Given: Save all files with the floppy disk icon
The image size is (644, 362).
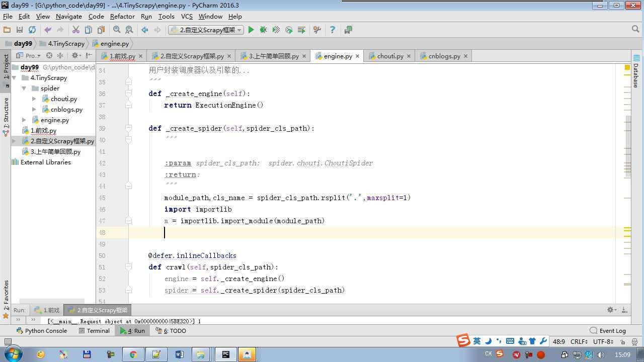Looking at the screenshot, I should (20, 30).
